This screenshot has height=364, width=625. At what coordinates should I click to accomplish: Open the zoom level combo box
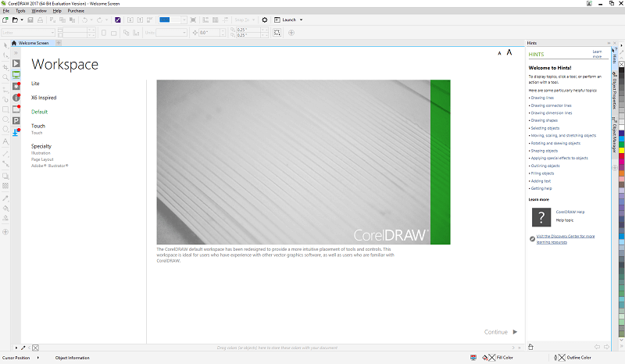pyautogui.click(x=173, y=20)
